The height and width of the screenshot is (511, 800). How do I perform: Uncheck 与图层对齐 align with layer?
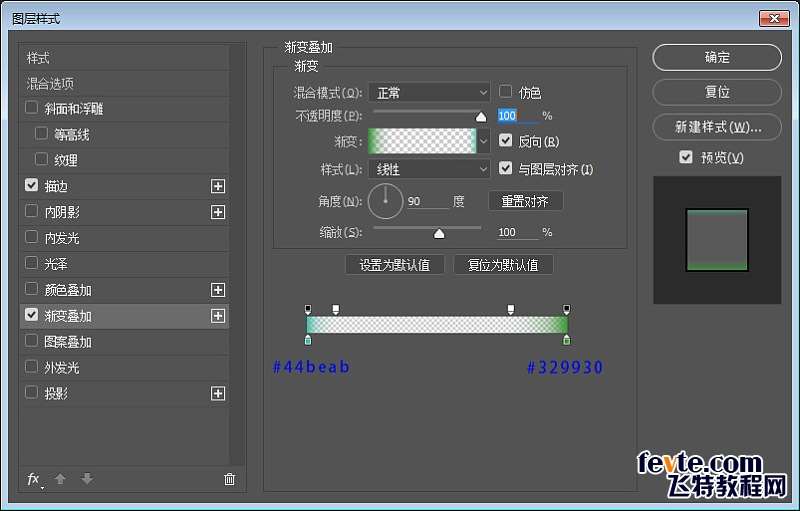point(505,168)
